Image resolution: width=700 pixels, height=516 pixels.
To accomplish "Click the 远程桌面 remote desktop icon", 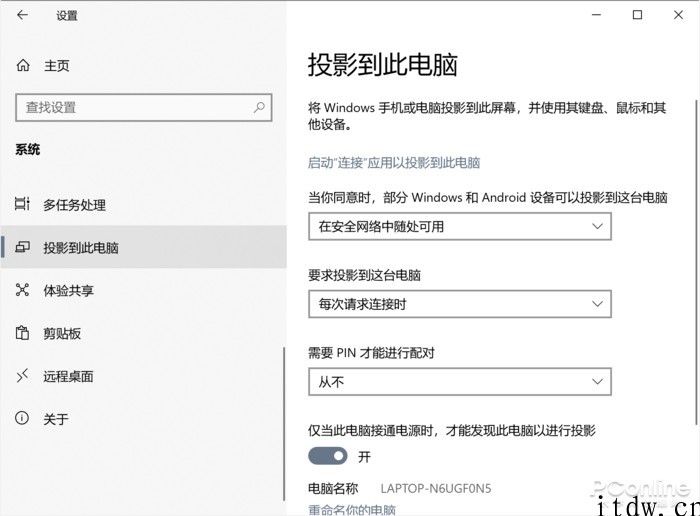I will (x=22, y=375).
